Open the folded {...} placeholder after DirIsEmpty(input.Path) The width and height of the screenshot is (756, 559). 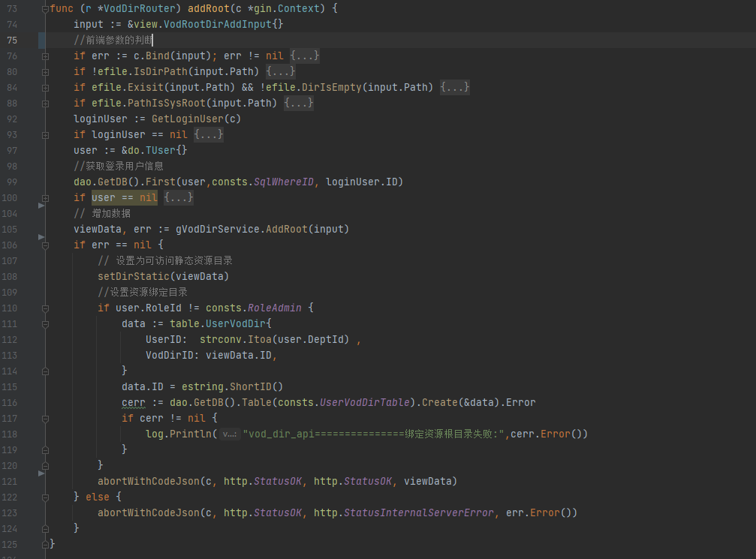point(455,87)
